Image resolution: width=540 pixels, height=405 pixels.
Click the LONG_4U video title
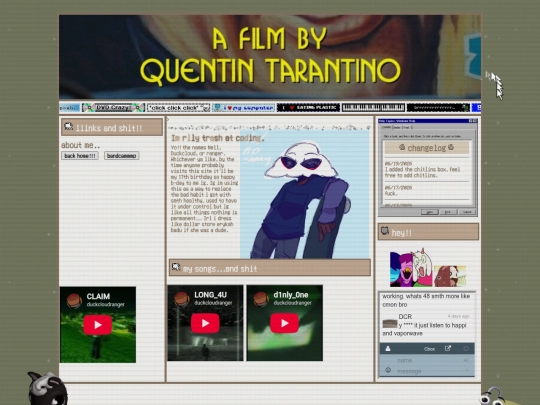[210, 295]
